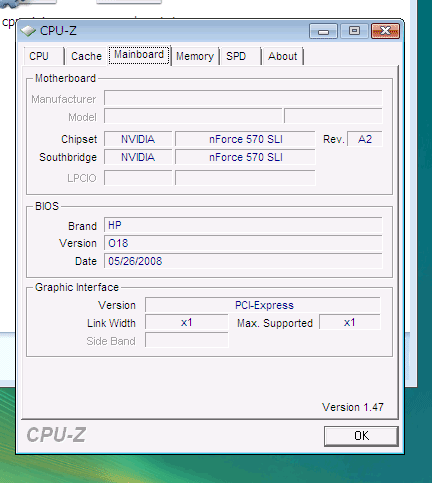
Task: Click the empty Manufacturer field
Action: [x=243, y=98]
